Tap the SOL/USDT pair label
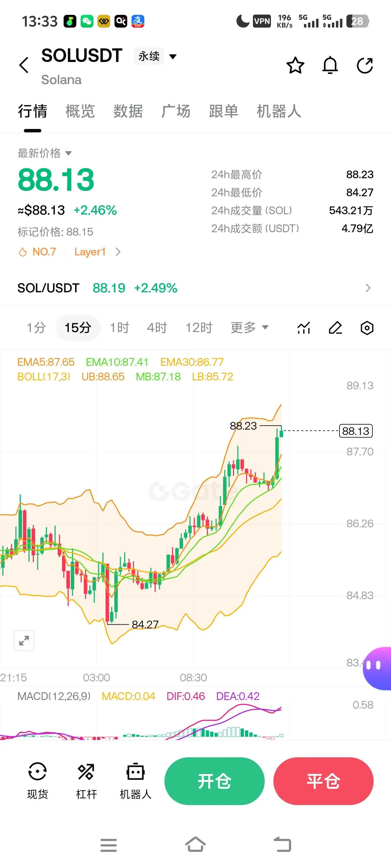391x868 pixels. 48,288
